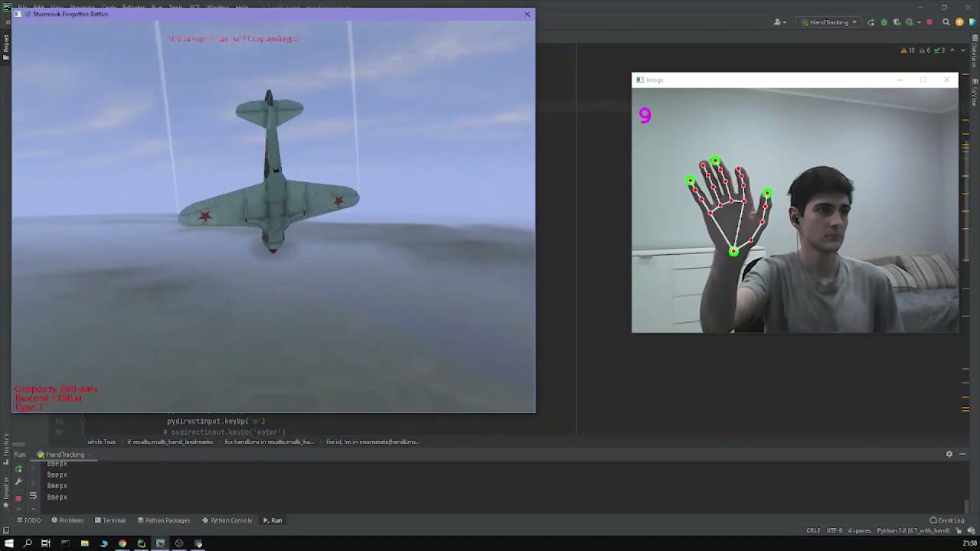Open the Problems tool window

coord(67,520)
